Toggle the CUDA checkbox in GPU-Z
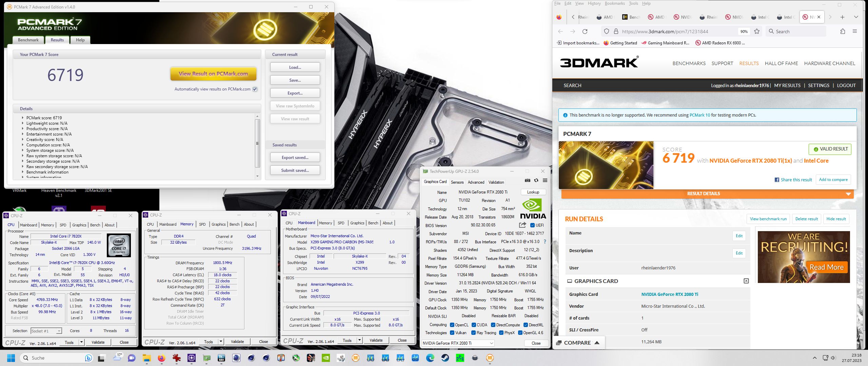 click(x=474, y=325)
